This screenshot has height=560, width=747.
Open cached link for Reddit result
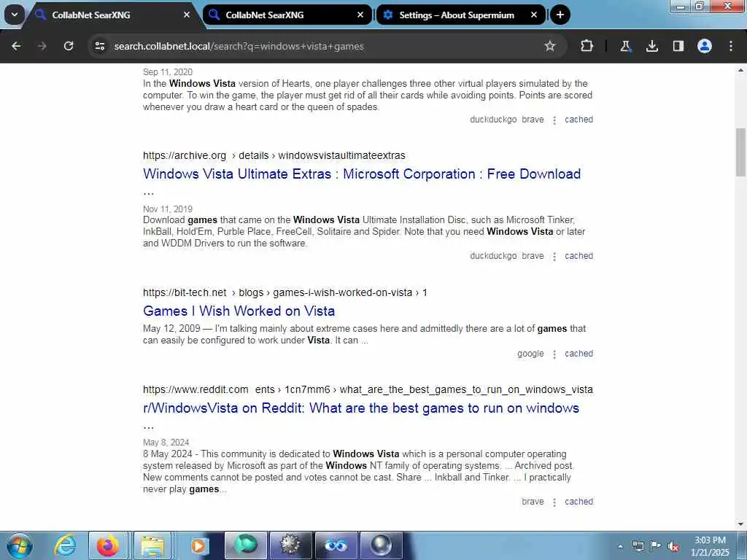coord(578,502)
